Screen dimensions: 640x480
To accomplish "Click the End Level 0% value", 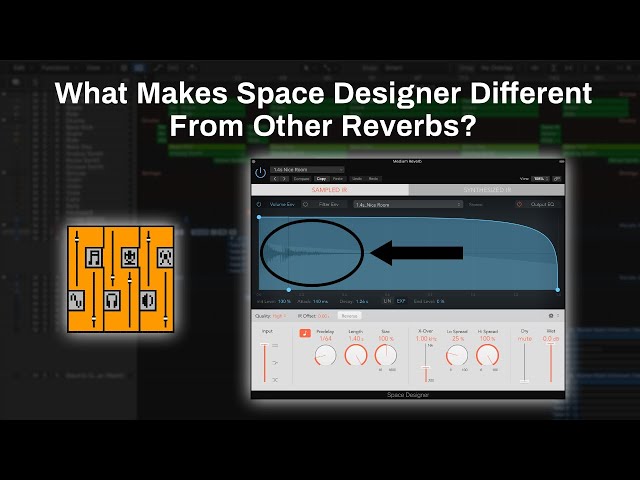I will pos(440,301).
